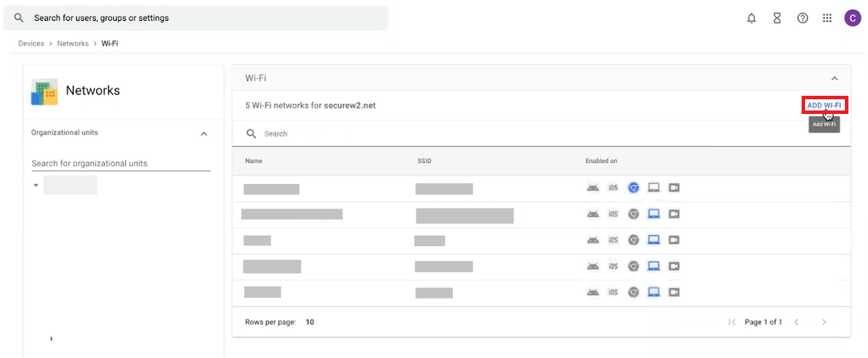
Task: Click the iOS icon in the first network row
Action: (613, 187)
